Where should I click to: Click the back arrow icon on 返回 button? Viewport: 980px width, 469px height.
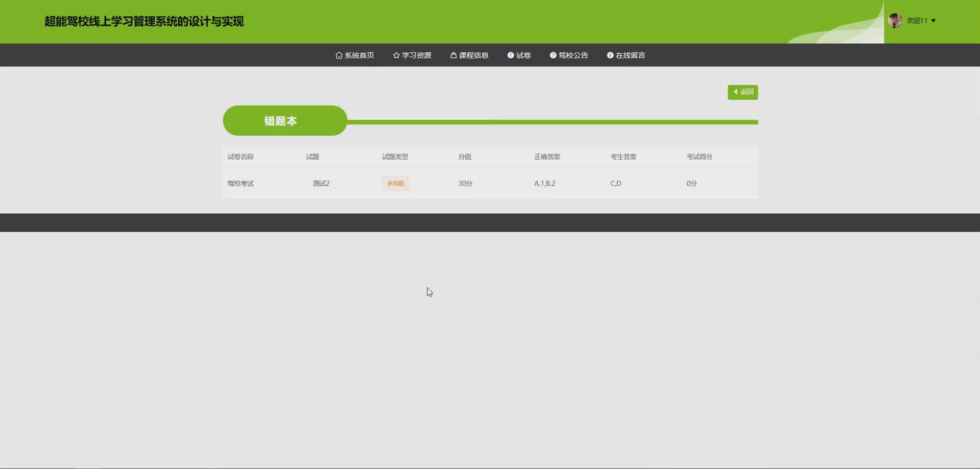pos(735,92)
